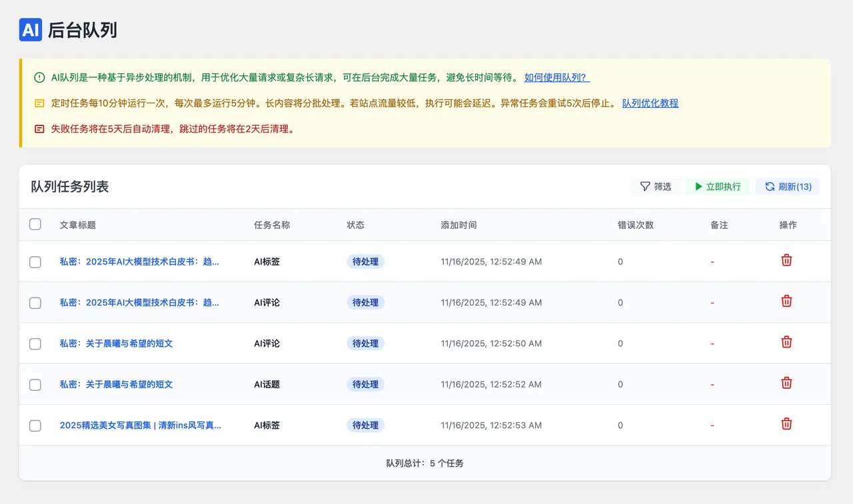Open the 筛选 filter panel
Image resolution: width=853 pixels, height=504 pixels.
pos(655,186)
